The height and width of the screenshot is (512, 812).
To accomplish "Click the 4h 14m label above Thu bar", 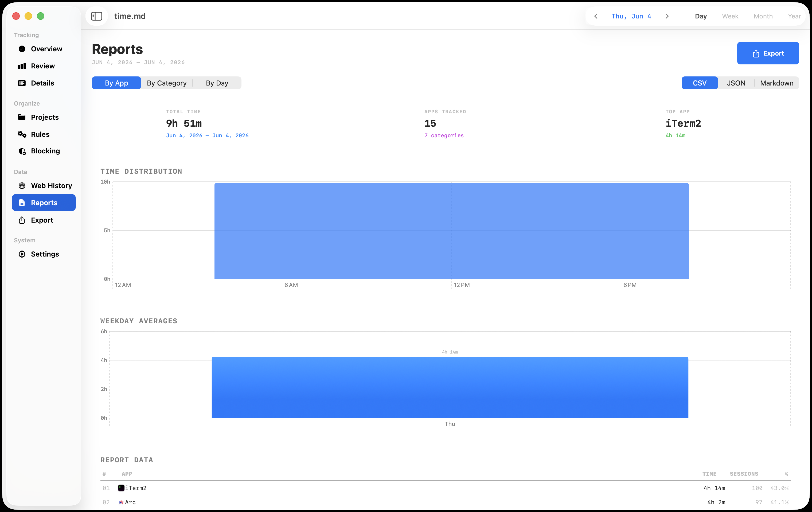I will [450, 352].
